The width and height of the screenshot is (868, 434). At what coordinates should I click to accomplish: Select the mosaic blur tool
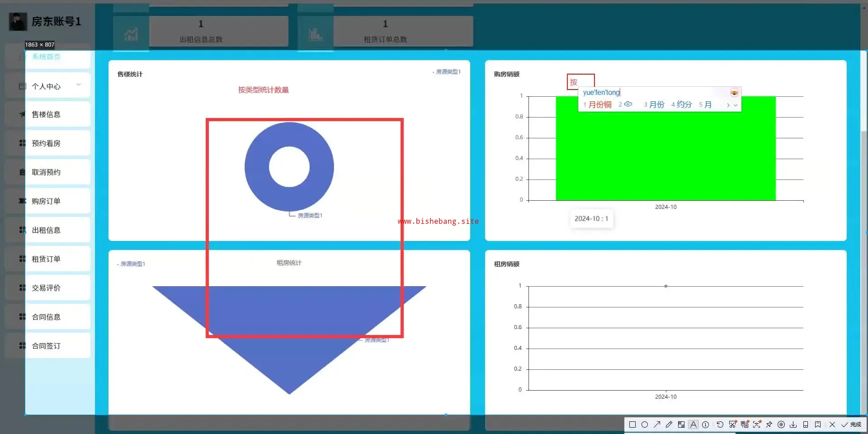pos(681,425)
